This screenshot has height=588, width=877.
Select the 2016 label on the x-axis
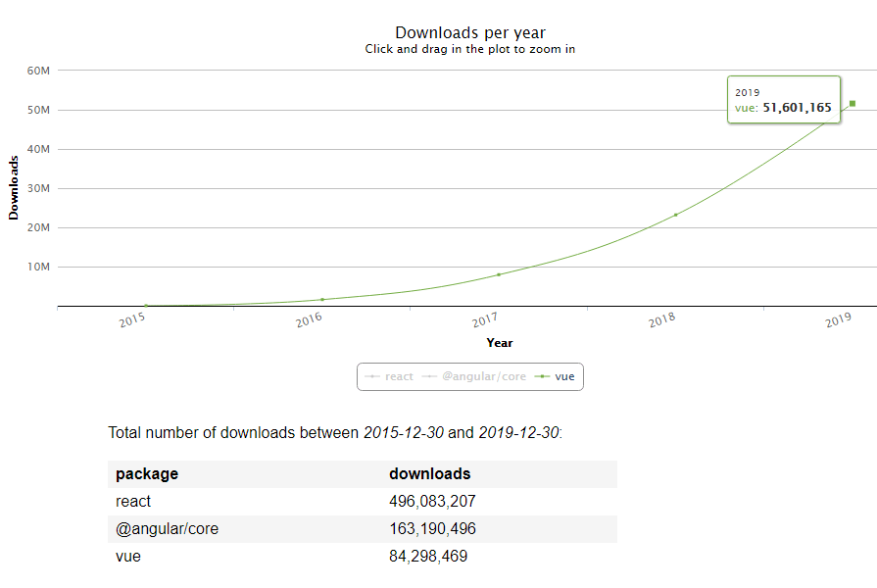tap(309, 320)
